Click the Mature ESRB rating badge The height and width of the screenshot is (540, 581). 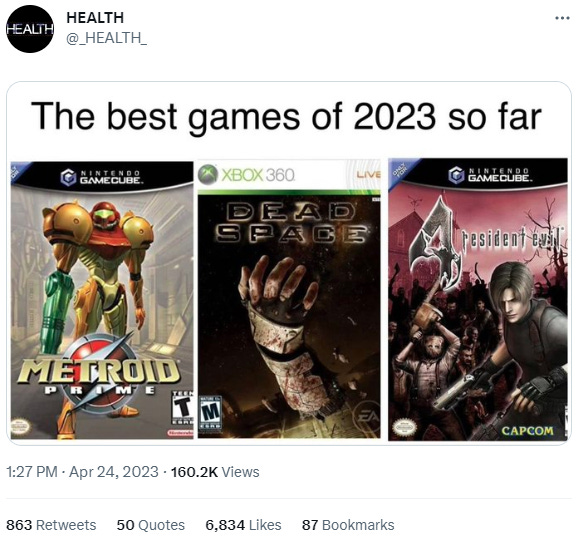(210, 412)
